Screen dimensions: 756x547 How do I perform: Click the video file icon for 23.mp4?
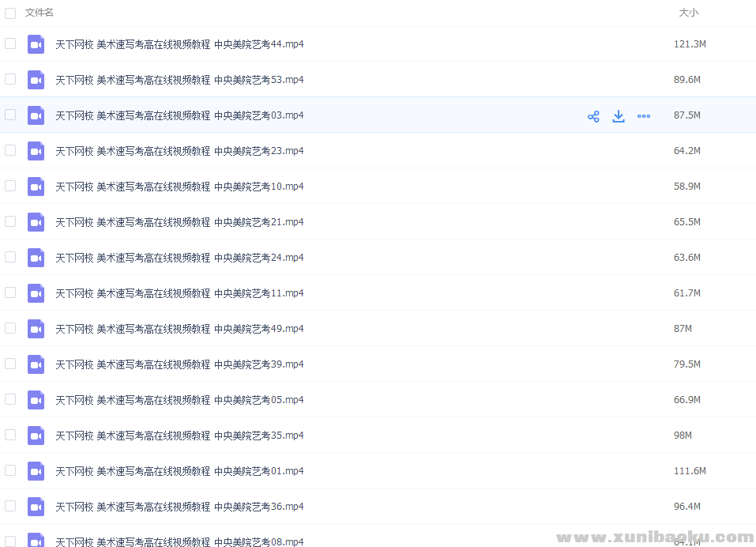(36, 151)
